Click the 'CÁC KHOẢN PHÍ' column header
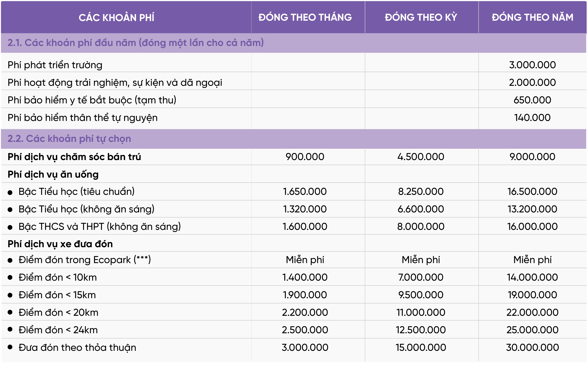Viewport: 588px width, 365px height. 116,18
